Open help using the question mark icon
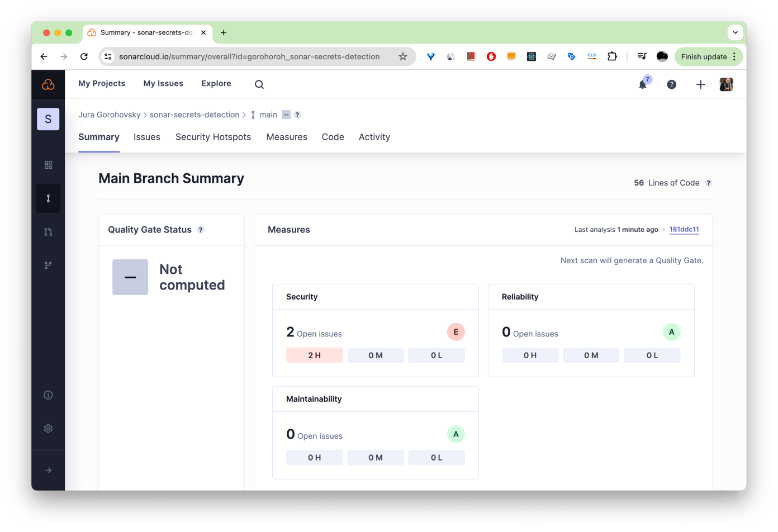 tap(671, 84)
